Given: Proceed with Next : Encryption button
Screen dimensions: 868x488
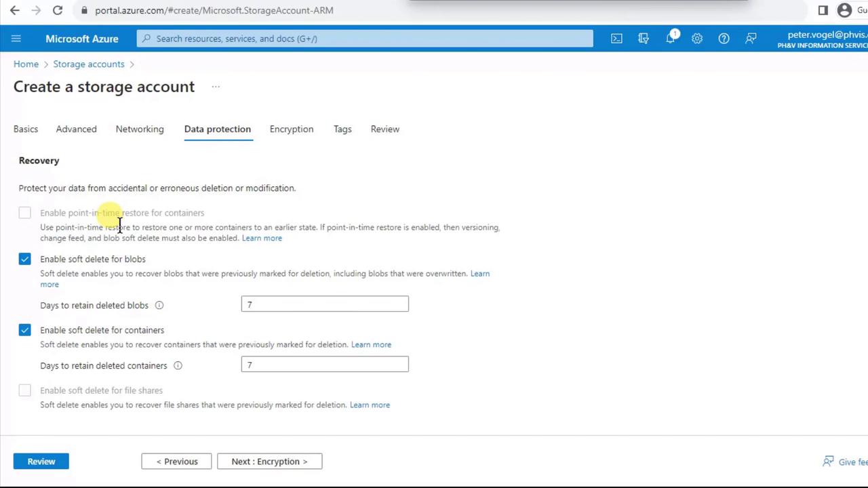Looking at the screenshot, I should (x=269, y=462).
